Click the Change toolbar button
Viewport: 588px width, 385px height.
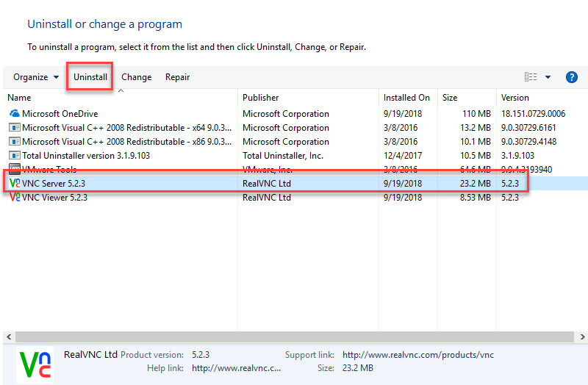click(x=137, y=77)
